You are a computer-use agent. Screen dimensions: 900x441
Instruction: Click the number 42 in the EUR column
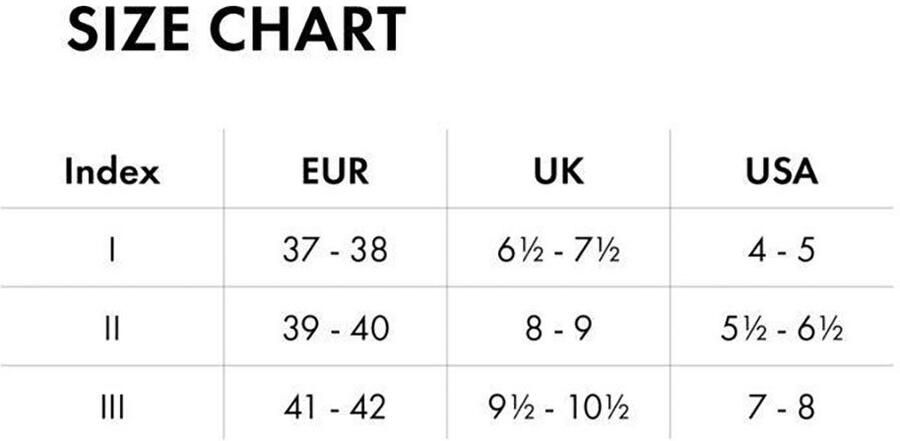coord(367,407)
